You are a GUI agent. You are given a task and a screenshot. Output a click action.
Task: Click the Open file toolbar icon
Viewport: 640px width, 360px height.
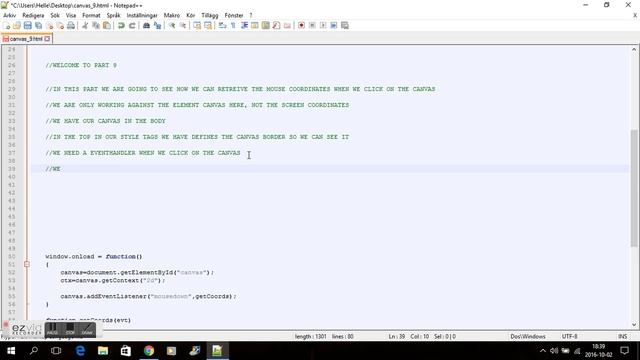click(17, 25)
